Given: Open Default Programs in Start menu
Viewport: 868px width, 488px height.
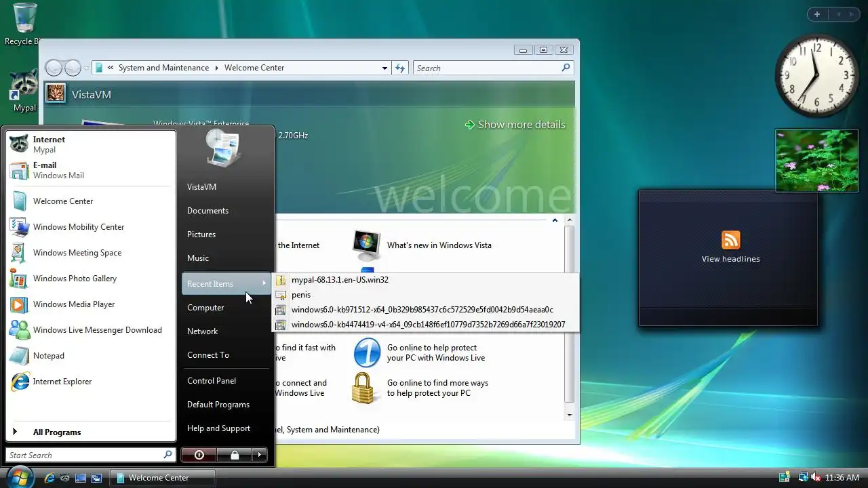Looking at the screenshot, I should [x=226, y=405].
